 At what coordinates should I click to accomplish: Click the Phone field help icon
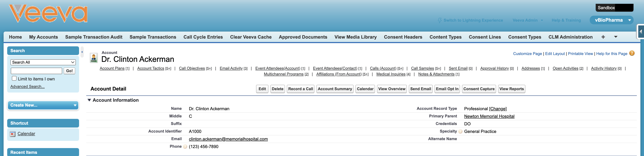[185, 147]
